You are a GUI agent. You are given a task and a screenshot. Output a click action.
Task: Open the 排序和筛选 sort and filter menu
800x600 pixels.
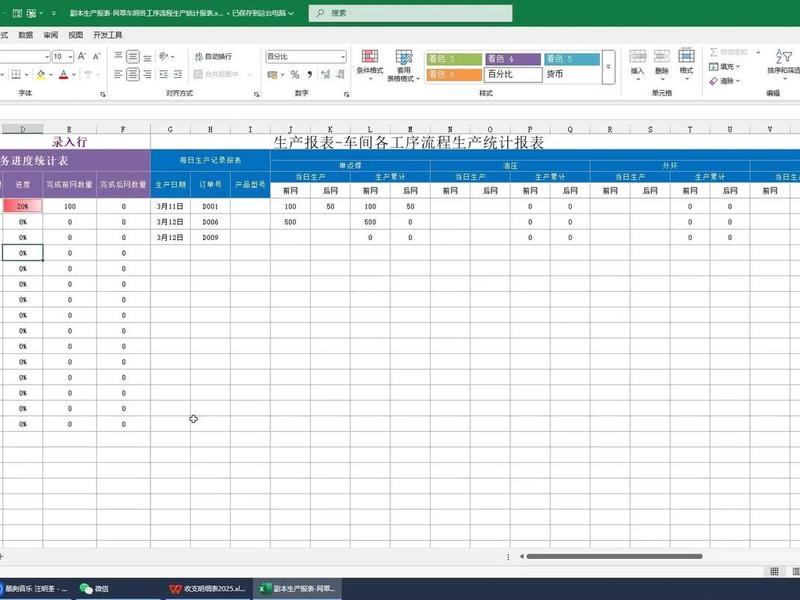784,63
